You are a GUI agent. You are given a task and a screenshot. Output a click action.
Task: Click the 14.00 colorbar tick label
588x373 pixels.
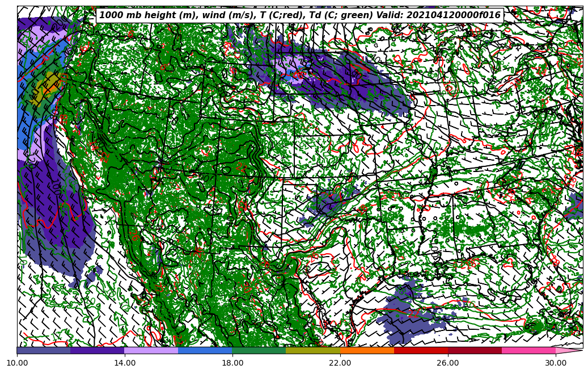pyautogui.click(x=125, y=362)
